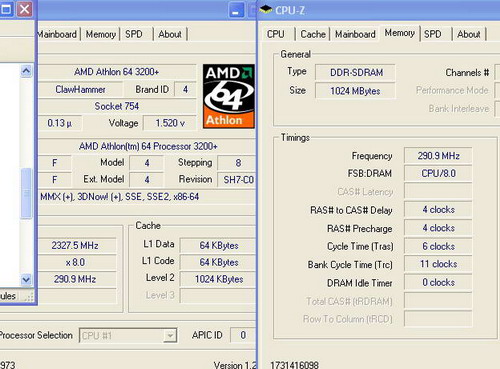The image size is (500, 369).
Task: Click the Socket 754 package field
Action: (116, 106)
